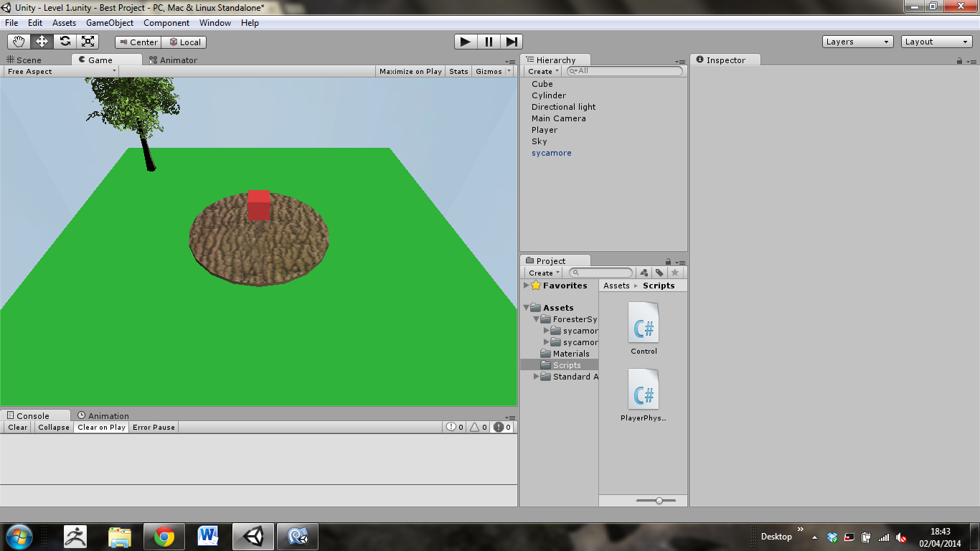Viewport: 980px width, 551px height.
Task: Expand the Favorites section
Action: point(527,286)
